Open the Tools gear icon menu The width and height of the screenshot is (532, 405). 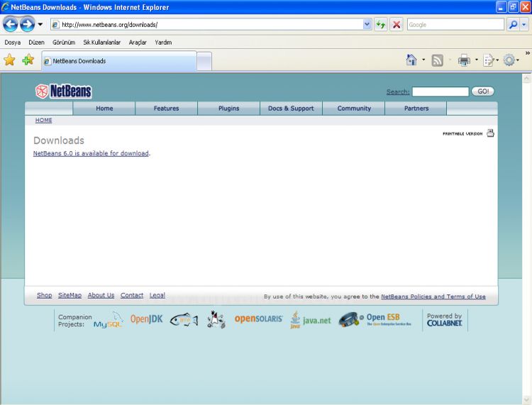509,60
